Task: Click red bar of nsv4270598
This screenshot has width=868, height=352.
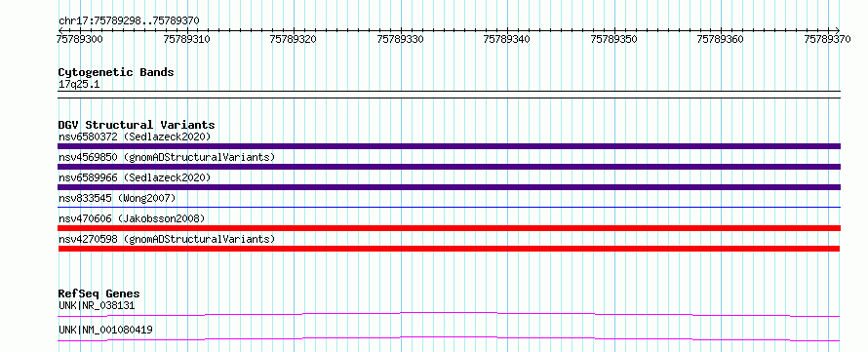Action: coord(449,249)
